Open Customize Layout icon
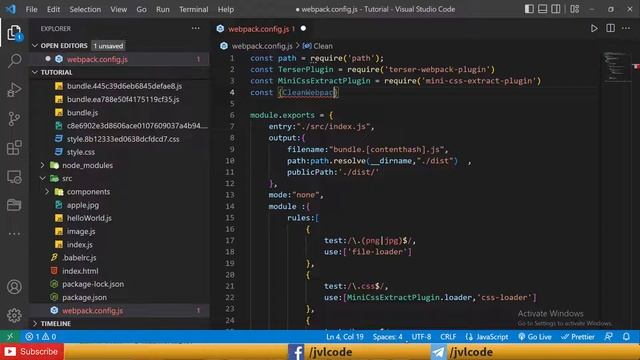Viewport: 640px width, 360px height. tap(575, 9)
